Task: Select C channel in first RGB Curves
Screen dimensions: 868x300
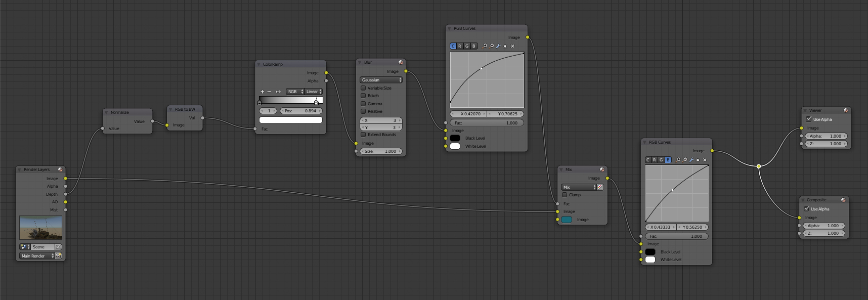Action: 453,46
